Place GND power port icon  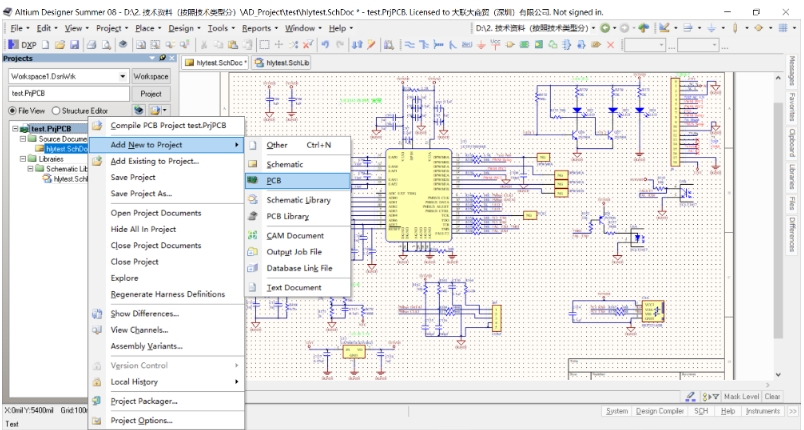pos(481,45)
